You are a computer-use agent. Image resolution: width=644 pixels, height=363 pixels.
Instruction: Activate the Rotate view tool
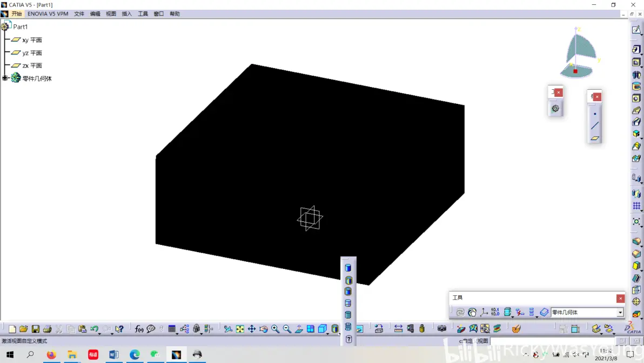[x=264, y=329]
